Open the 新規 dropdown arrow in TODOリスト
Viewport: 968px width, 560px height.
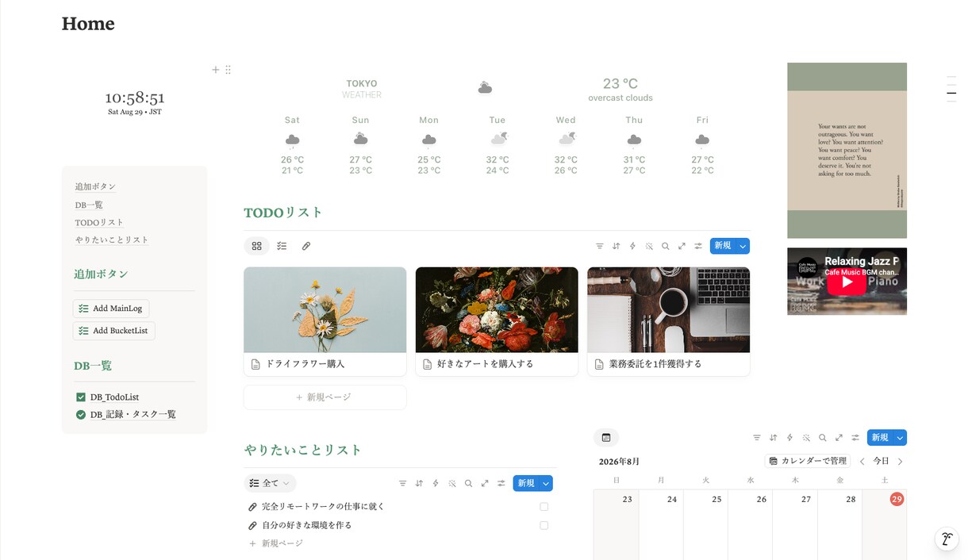click(x=743, y=246)
